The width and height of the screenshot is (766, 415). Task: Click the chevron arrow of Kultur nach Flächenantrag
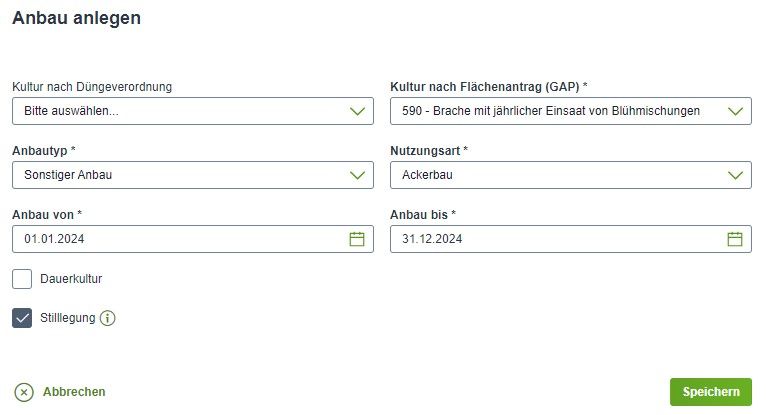735,111
